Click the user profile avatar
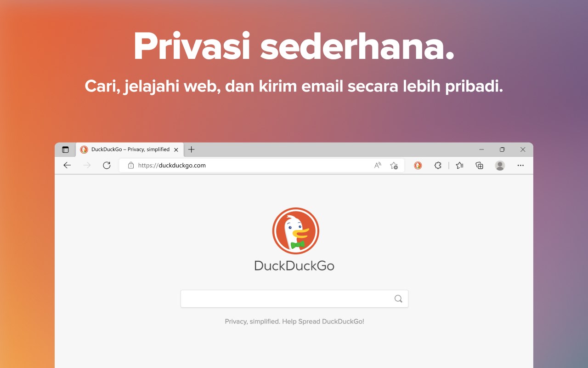The image size is (588, 368). pos(500,166)
